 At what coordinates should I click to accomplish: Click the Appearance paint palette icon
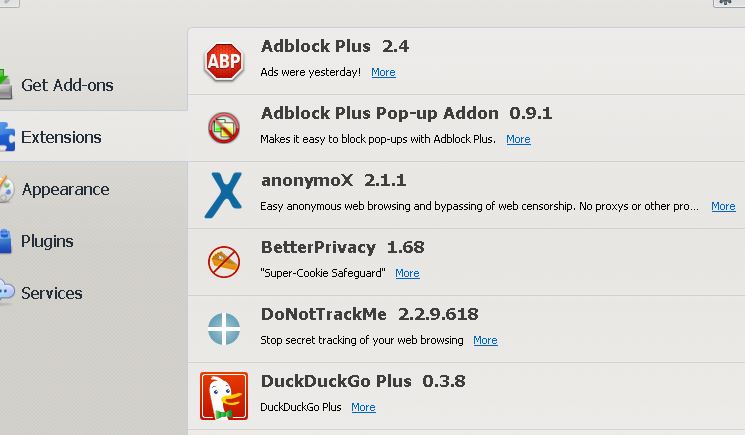pyautogui.click(x=6, y=189)
